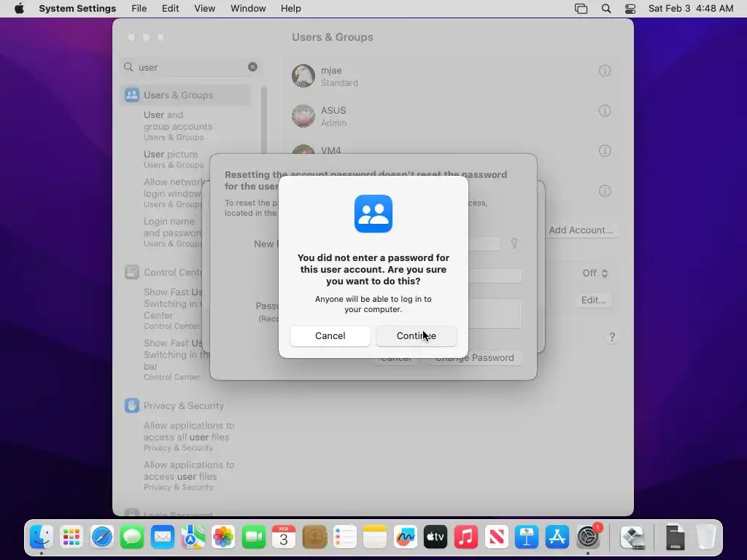Show info for the ASUS user
The height and width of the screenshot is (560, 747).
click(x=605, y=111)
